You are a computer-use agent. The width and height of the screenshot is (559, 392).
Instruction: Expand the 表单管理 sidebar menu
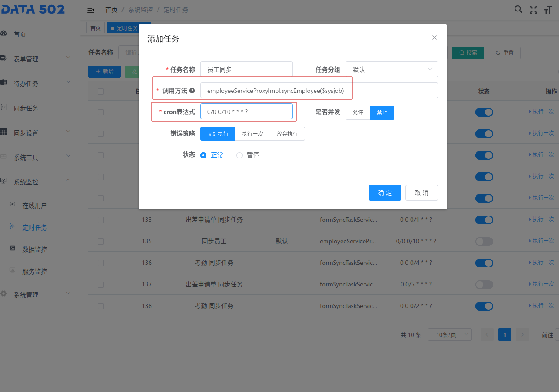[35, 59]
